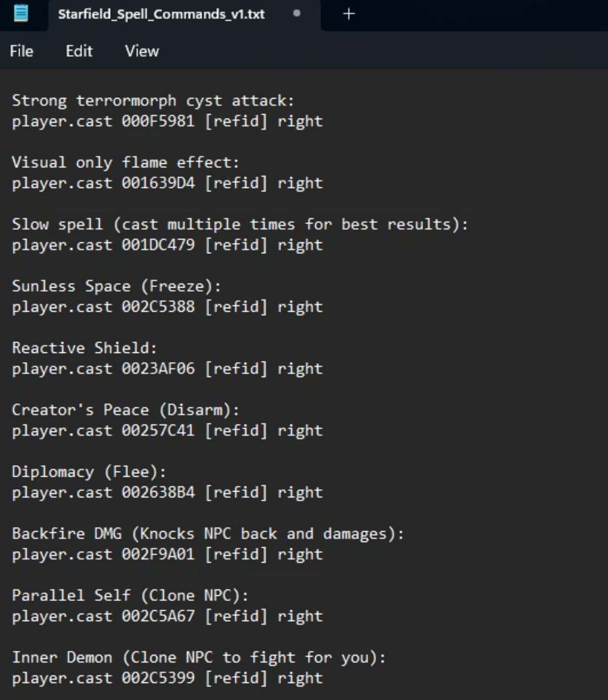Open the View menu
The width and height of the screenshot is (608, 700).
point(142,51)
